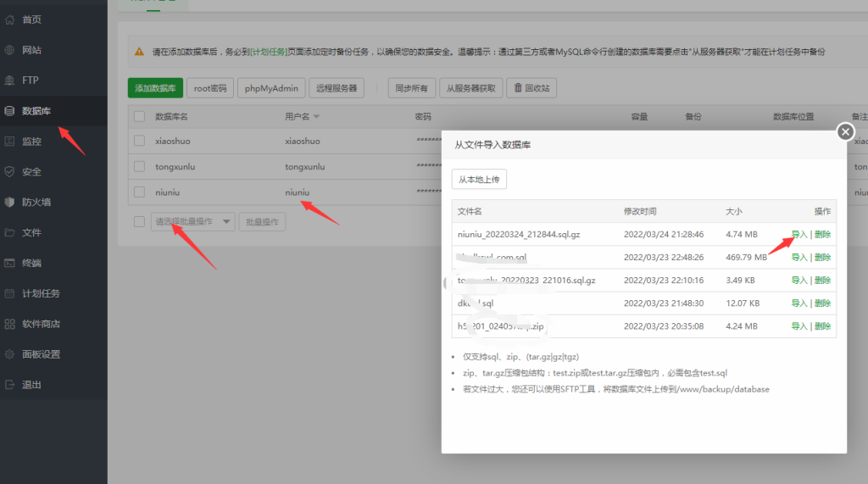
Task: Toggle the checkbox beside batch operation dropdown
Action: (140, 222)
